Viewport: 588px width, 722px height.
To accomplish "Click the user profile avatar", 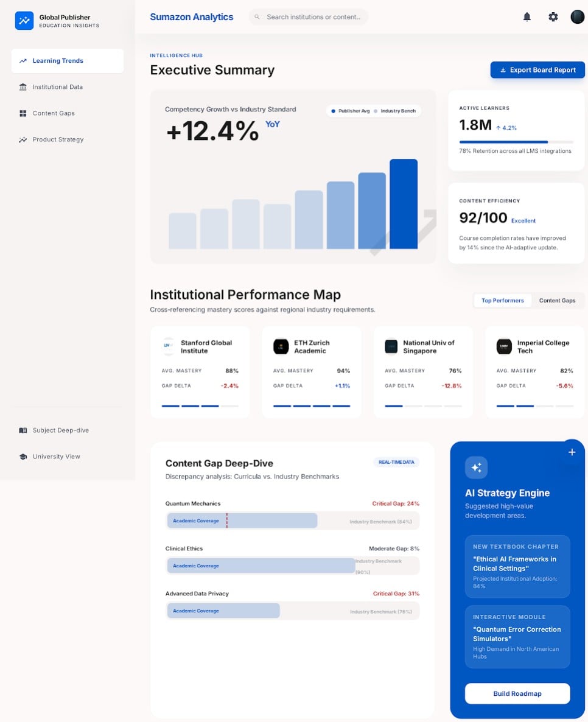I will point(577,17).
